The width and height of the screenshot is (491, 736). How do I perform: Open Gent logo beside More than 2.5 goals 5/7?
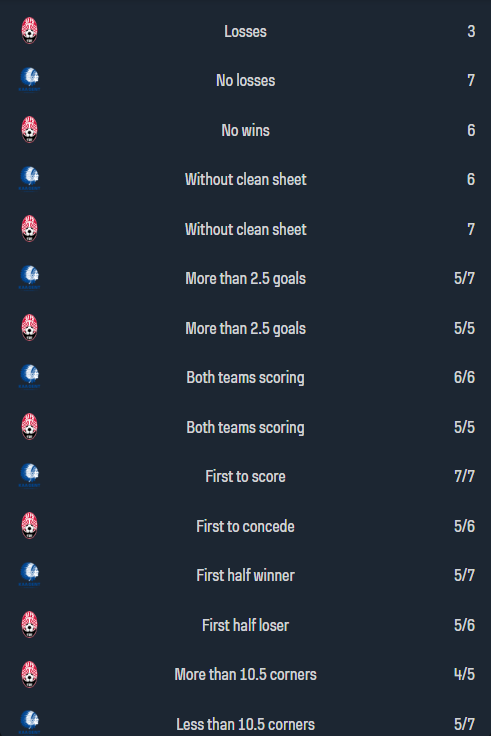(30, 278)
